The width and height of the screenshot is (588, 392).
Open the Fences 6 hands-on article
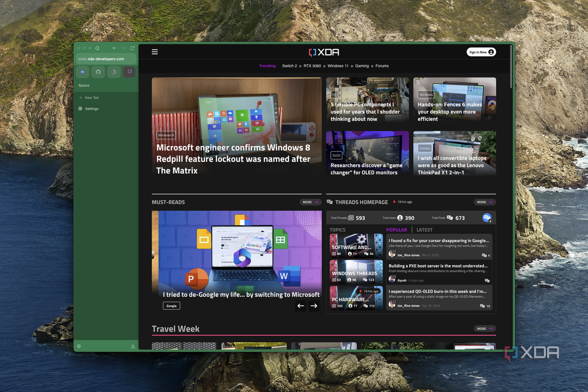click(x=450, y=111)
